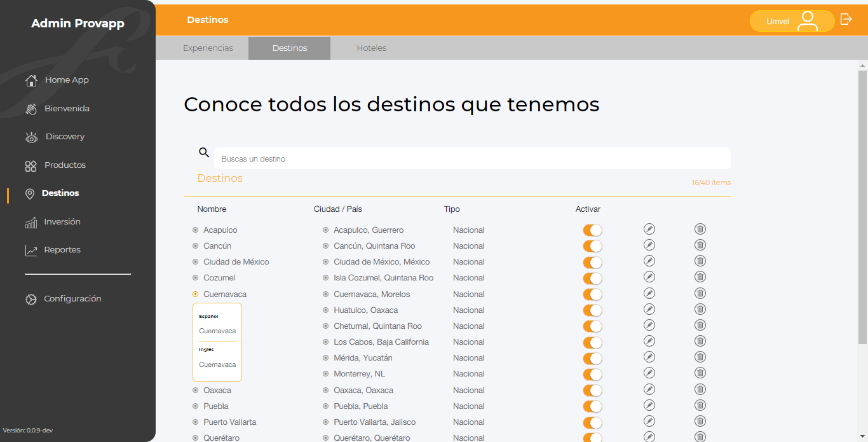868x442 pixels.
Task: Open Bienvenida in the sidebar
Action: pyautogui.click(x=67, y=109)
